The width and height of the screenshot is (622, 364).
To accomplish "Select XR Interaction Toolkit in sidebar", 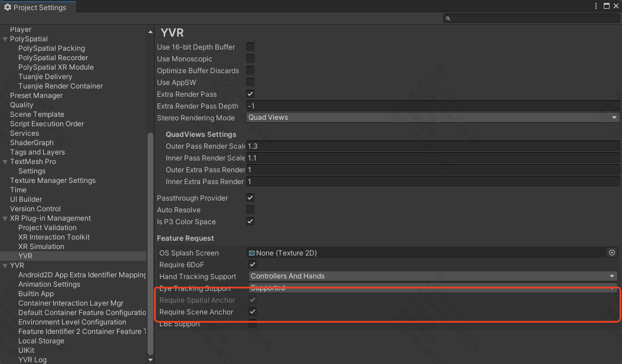I will (x=54, y=237).
